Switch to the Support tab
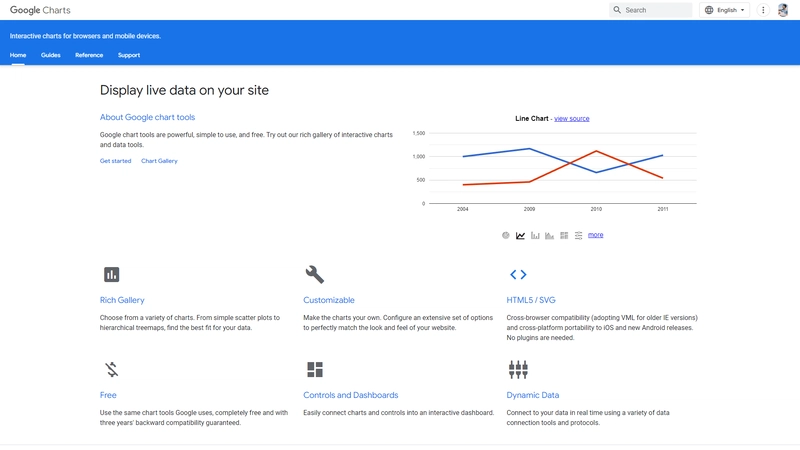The image size is (800, 450). 129,55
